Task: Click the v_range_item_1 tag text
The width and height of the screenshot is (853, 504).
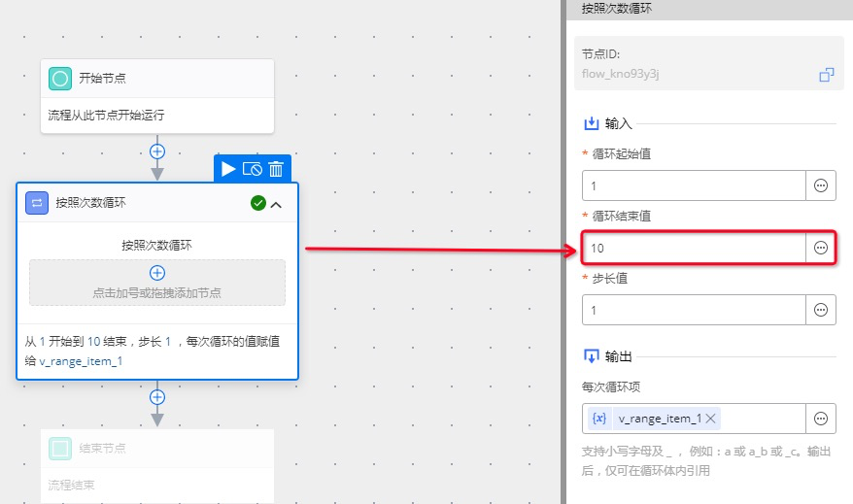Action: 660,419
